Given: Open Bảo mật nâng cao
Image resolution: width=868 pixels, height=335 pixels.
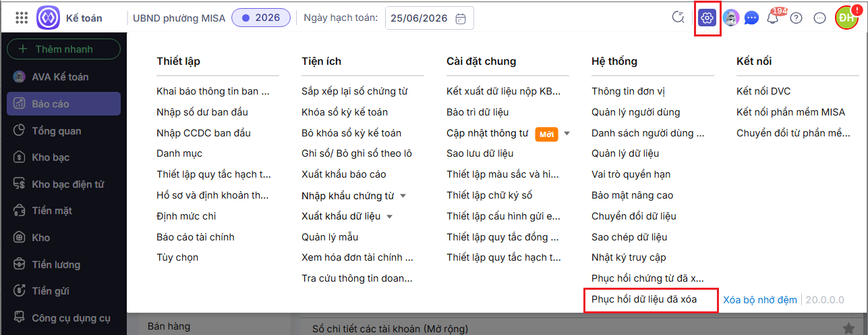Looking at the screenshot, I should coord(632,195).
